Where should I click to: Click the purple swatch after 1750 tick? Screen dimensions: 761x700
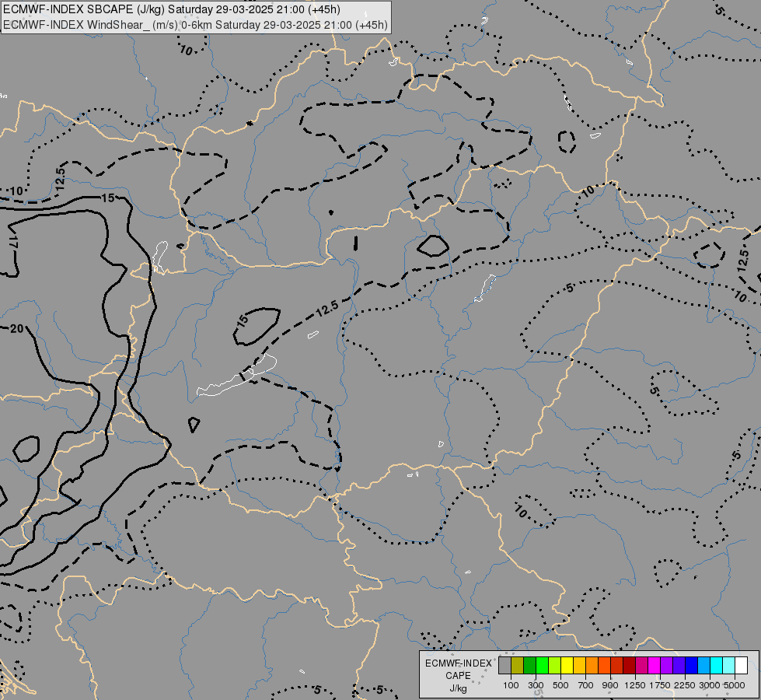pos(667,665)
